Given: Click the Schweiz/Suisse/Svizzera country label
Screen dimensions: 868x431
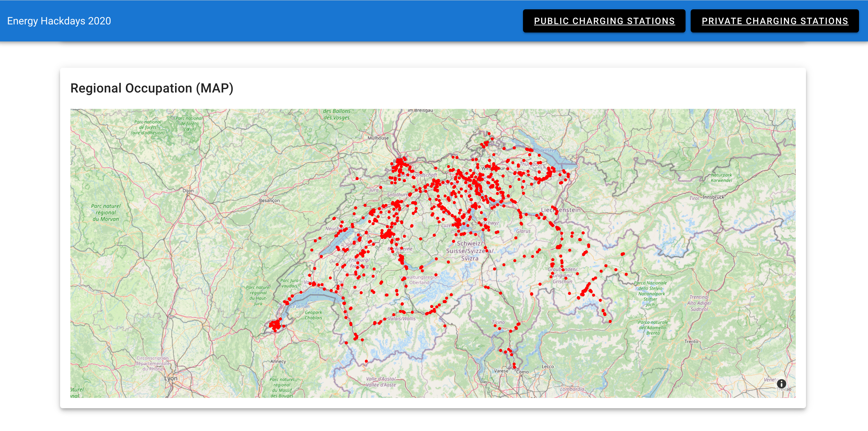Looking at the screenshot, I should tap(469, 251).
